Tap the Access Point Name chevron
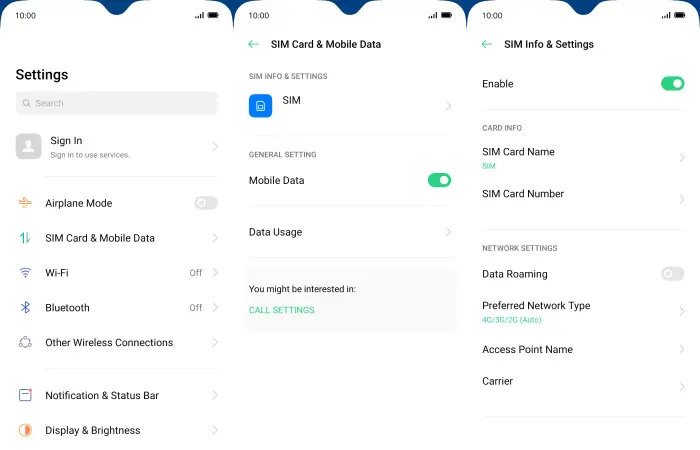The width and height of the screenshot is (700, 450). [x=682, y=349]
